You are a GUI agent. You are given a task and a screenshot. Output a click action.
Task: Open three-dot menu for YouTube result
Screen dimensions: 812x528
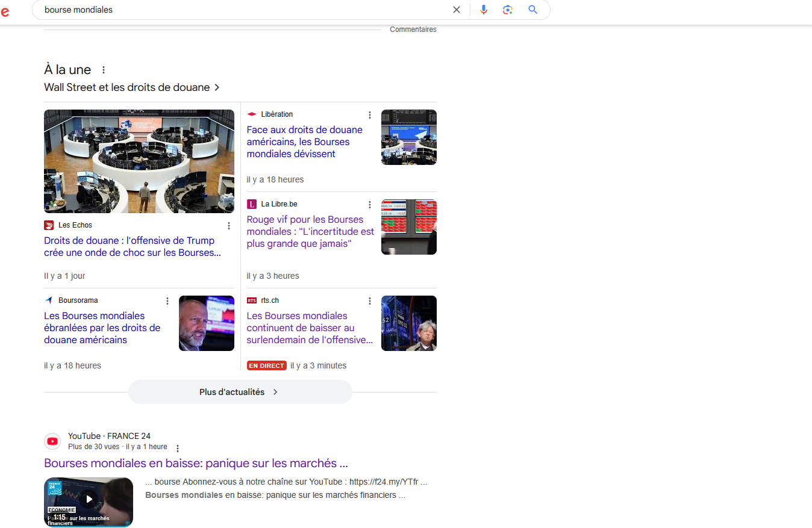coord(178,449)
